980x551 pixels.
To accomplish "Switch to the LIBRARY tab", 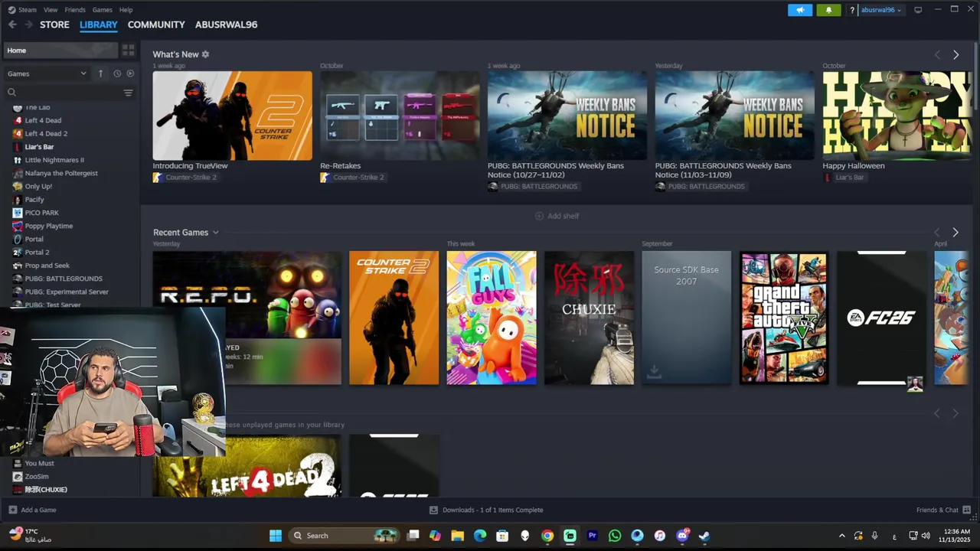I will [x=98, y=24].
